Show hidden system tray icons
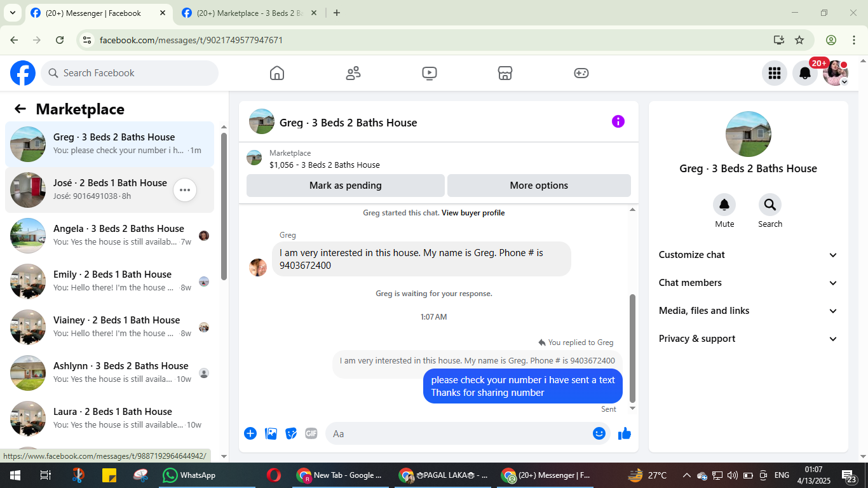 [x=686, y=475]
